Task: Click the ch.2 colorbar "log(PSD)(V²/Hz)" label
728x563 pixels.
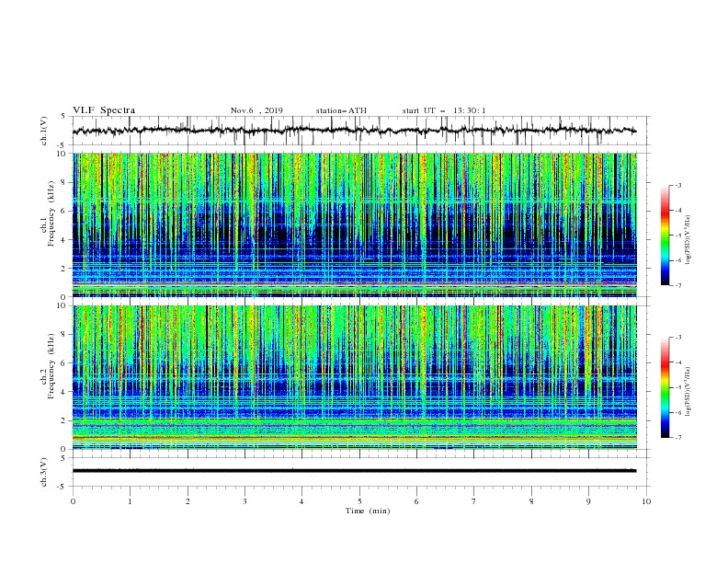Action: point(688,392)
